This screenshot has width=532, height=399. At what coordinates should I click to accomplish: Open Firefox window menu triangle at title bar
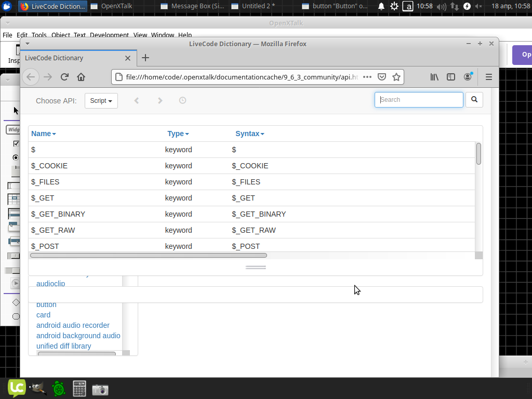28,44
